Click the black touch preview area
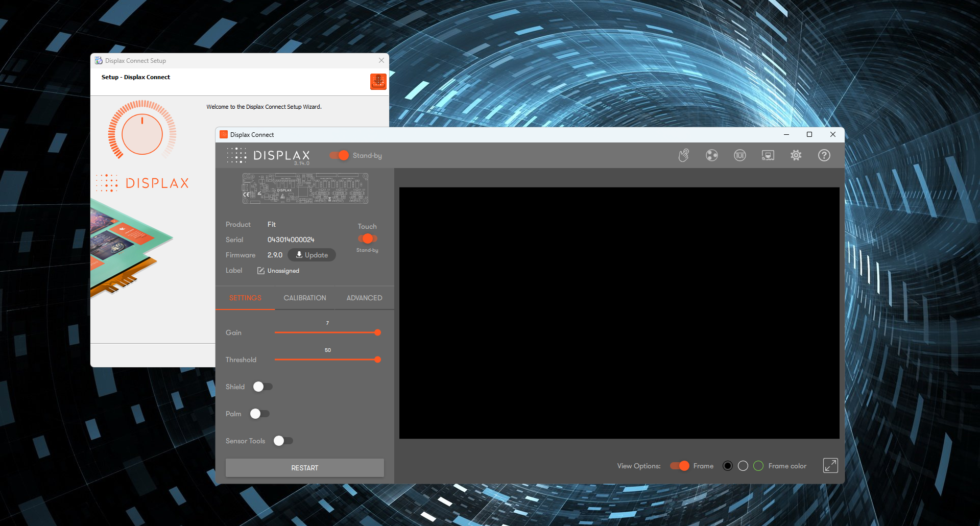This screenshot has width=980, height=526. point(619,313)
